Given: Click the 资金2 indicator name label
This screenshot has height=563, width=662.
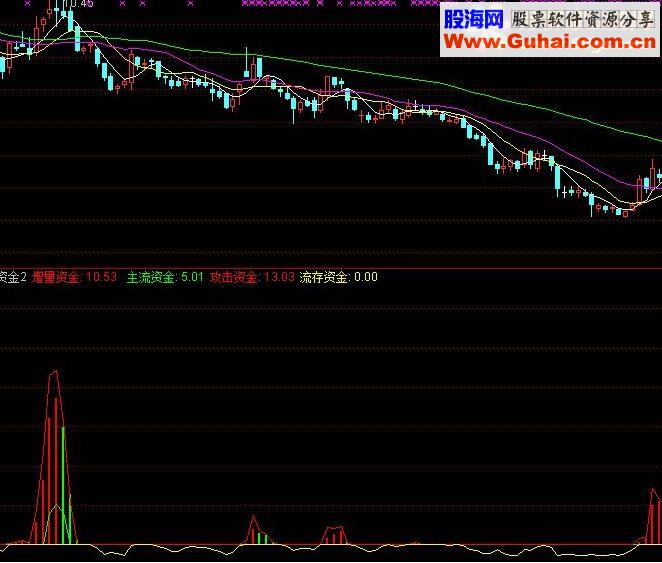Looking at the screenshot, I should tap(13, 277).
